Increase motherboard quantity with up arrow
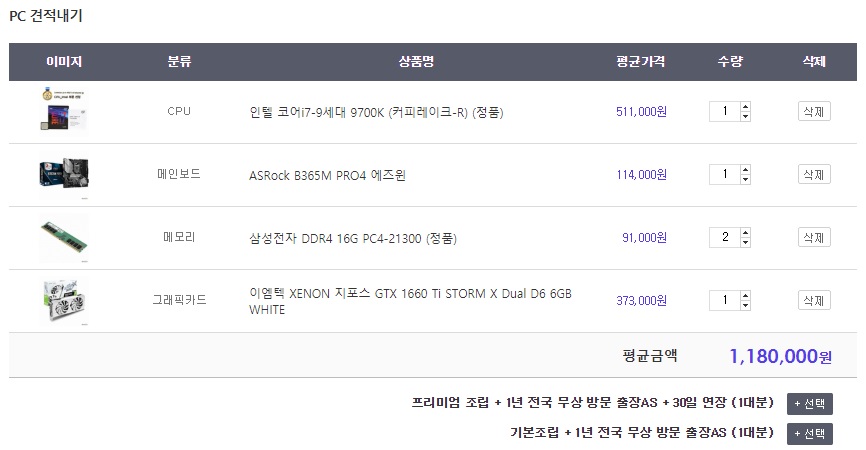Image resolution: width=866 pixels, height=450 pixels. click(745, 170)
